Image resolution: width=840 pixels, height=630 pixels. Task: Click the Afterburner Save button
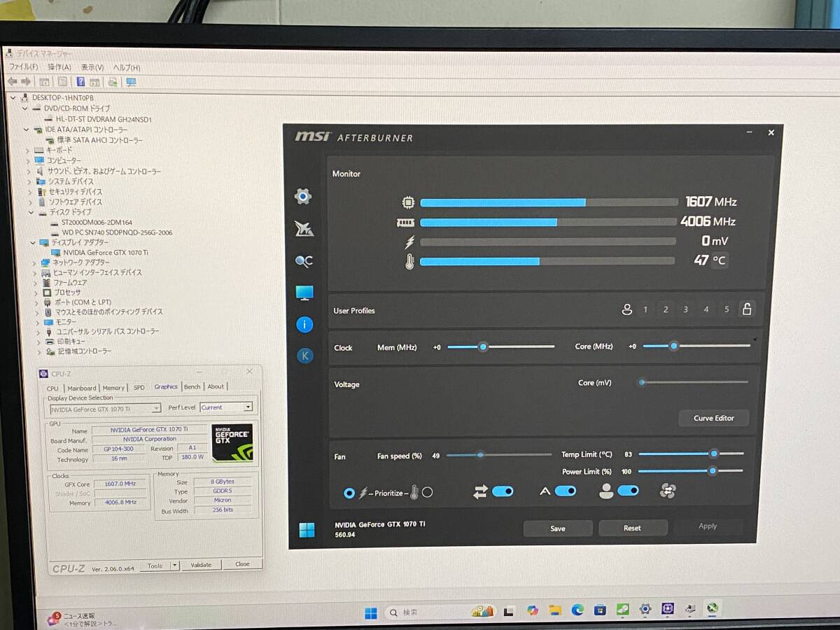558,528
